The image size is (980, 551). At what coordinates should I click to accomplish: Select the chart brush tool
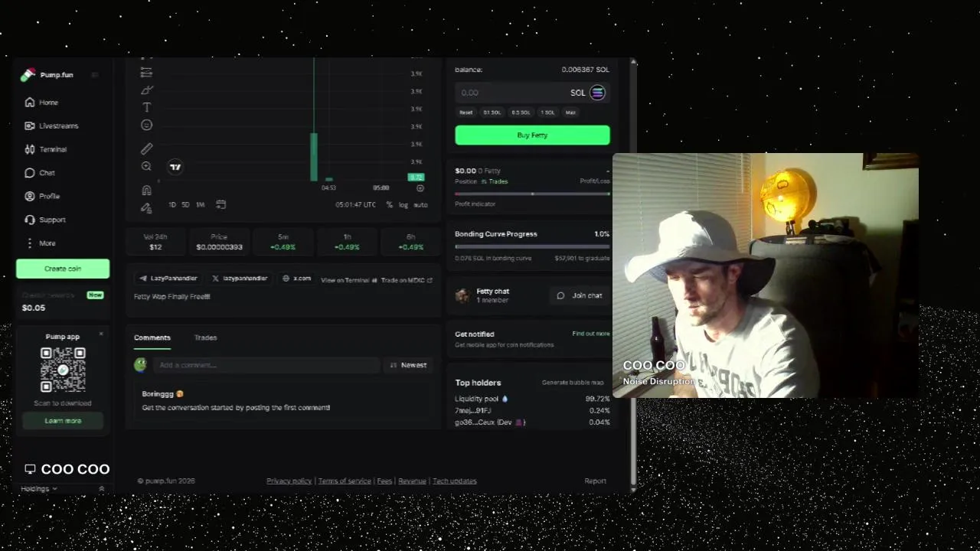146,90
